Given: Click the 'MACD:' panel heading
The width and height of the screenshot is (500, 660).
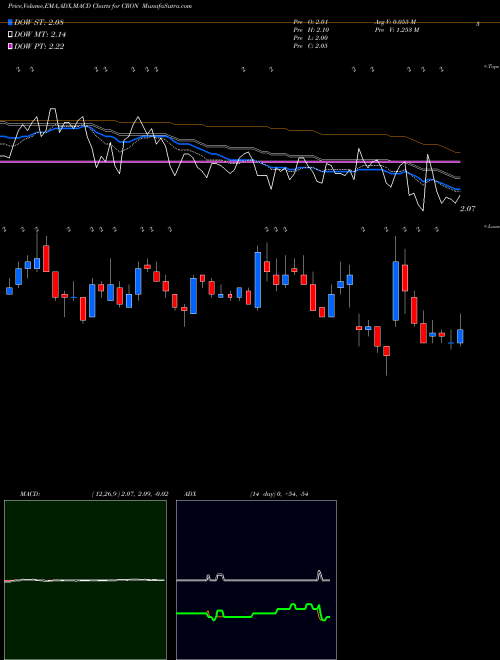Looking at the screenshot, I should tap(30, 494).
